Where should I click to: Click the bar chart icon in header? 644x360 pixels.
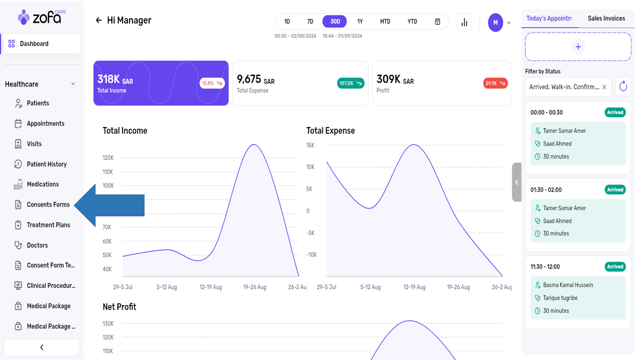[x=464, y=22]
